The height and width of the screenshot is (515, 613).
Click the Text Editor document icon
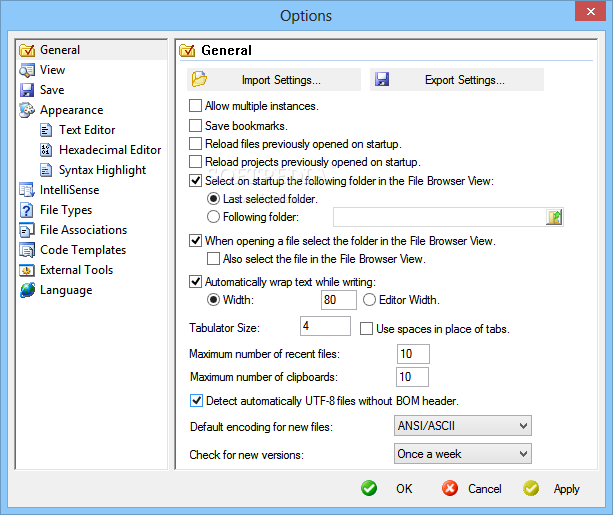coord(46,130)
